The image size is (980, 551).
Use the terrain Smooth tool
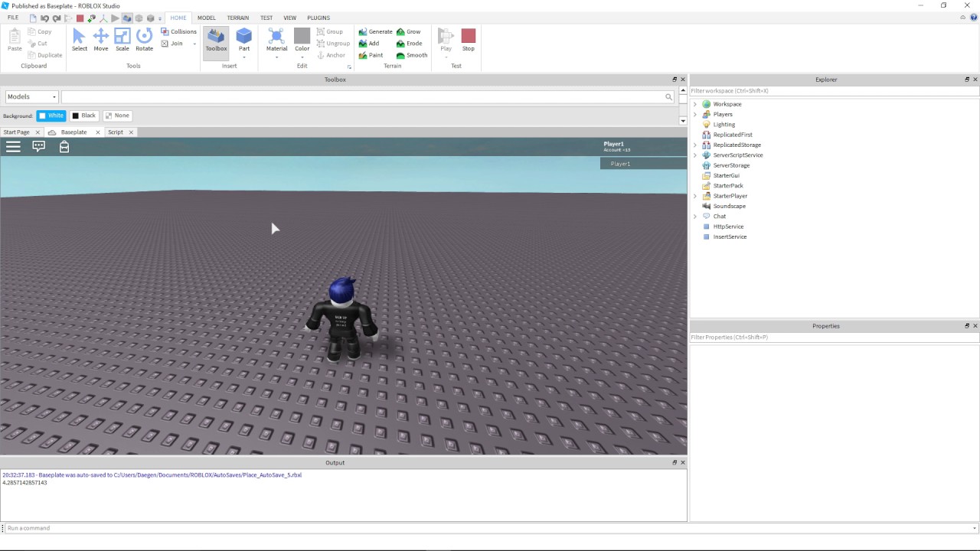click(412, 55)
